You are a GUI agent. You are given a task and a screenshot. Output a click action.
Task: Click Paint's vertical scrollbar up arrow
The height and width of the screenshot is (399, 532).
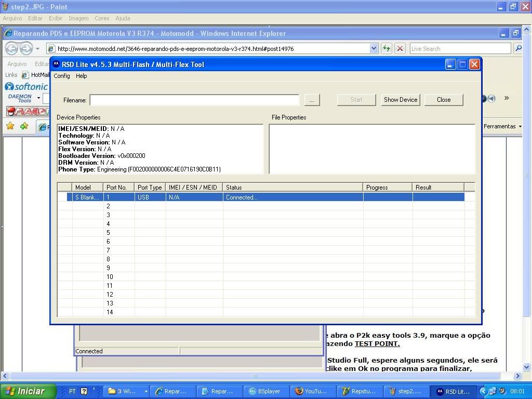[x=526, y=30]
